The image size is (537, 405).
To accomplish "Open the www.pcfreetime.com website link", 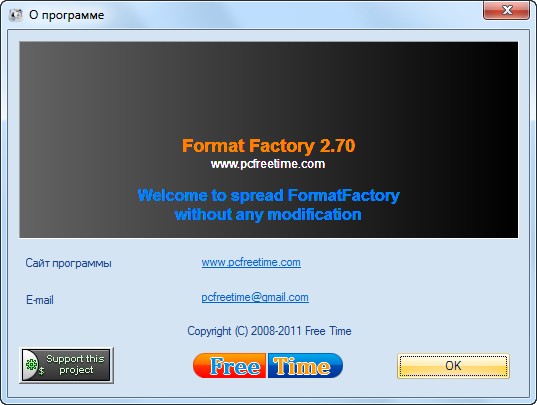I will pos(251,263).
